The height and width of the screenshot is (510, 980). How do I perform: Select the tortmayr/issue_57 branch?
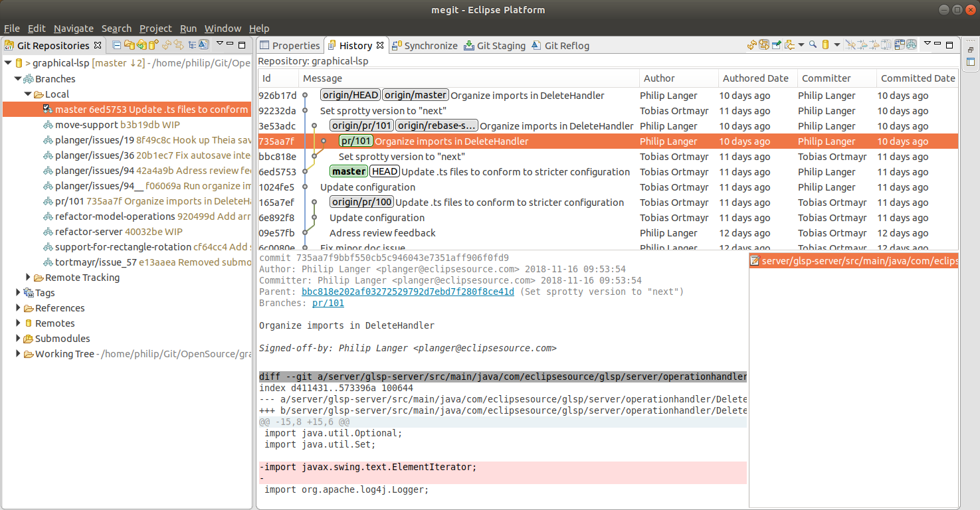(147, 262)
